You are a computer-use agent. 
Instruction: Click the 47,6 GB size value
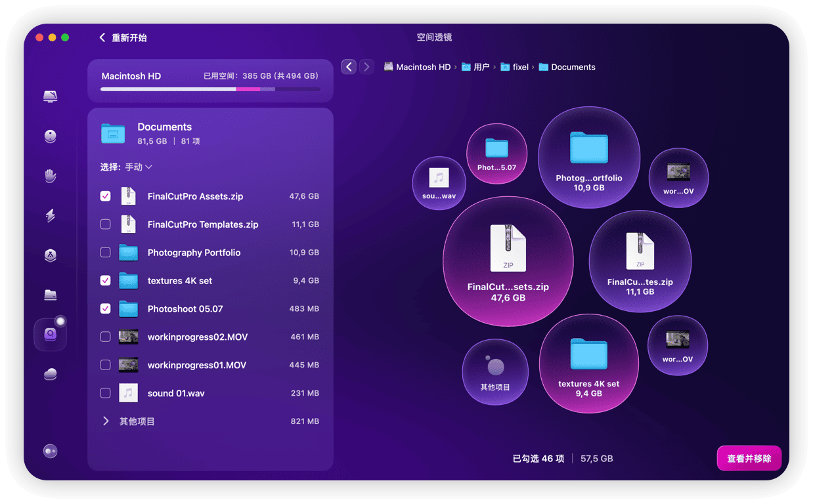coord(304,196)
